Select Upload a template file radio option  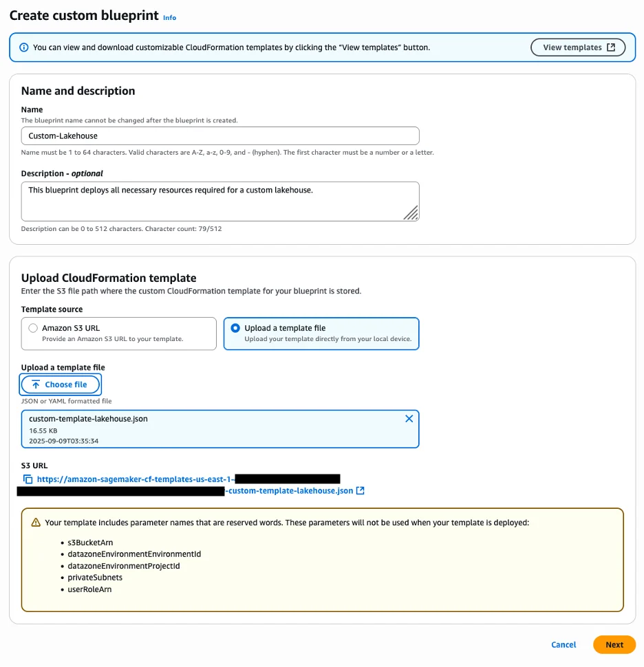click(x=235, y=328)
